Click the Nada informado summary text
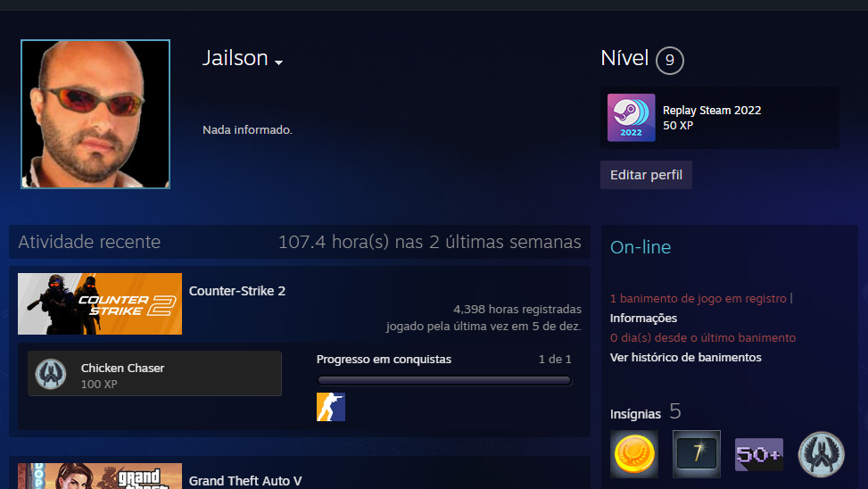The width and height of the screenshot is (868, 489). (x=247, y=129)
